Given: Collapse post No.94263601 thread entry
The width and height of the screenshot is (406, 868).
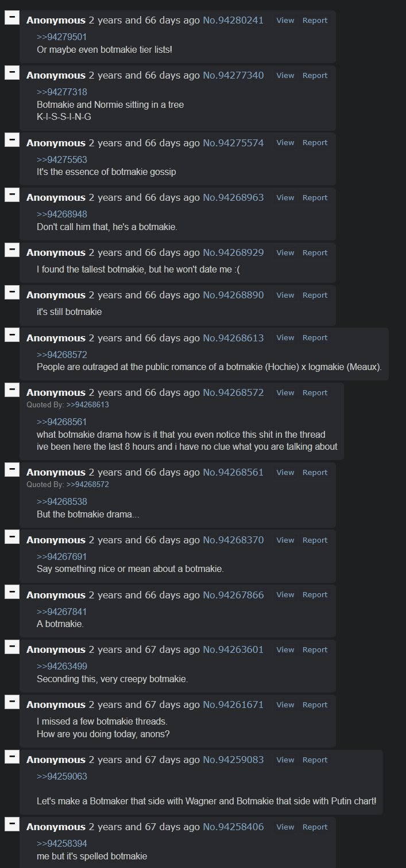Looking at the screenshot, I should tap(12, 647).
